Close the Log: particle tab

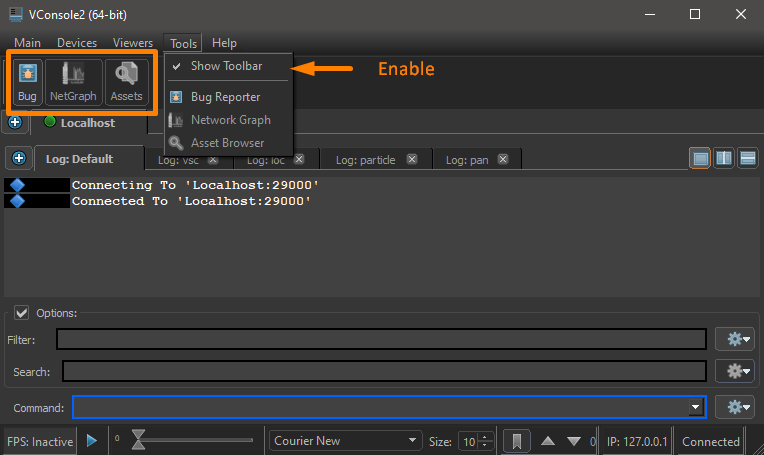click(x=417, y=159)
